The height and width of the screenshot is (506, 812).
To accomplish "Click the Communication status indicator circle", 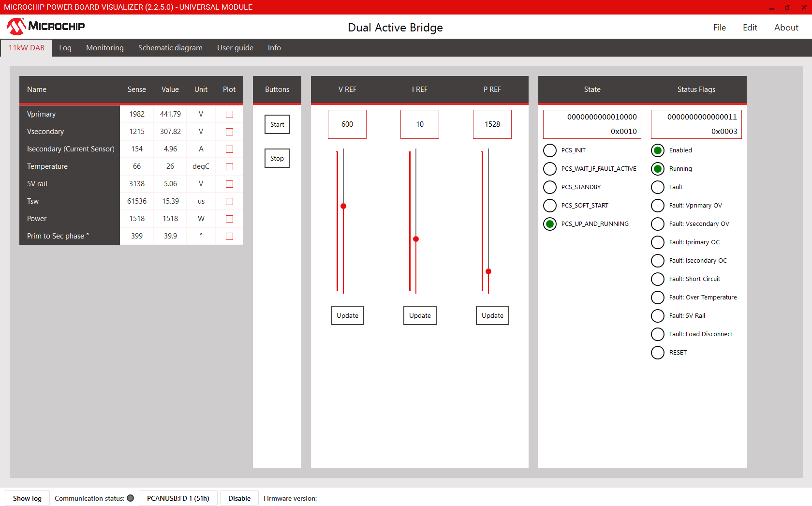I will click(x=131, y=498).
